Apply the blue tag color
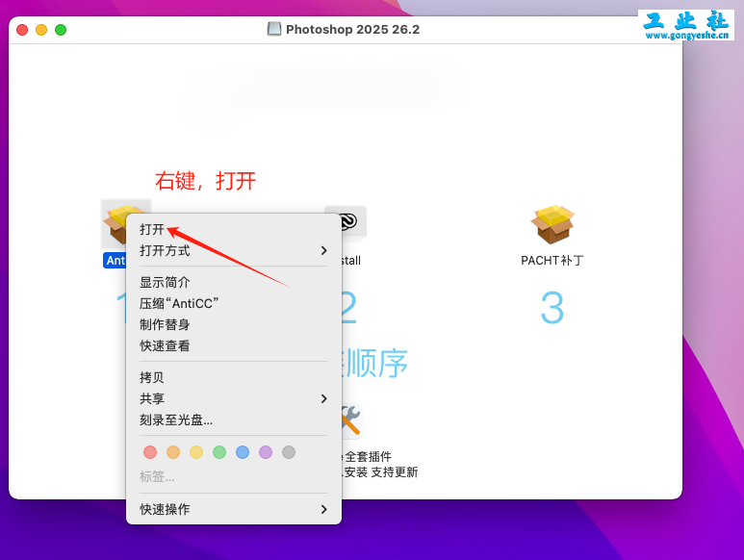744x560 pixels. coord(243,452)
